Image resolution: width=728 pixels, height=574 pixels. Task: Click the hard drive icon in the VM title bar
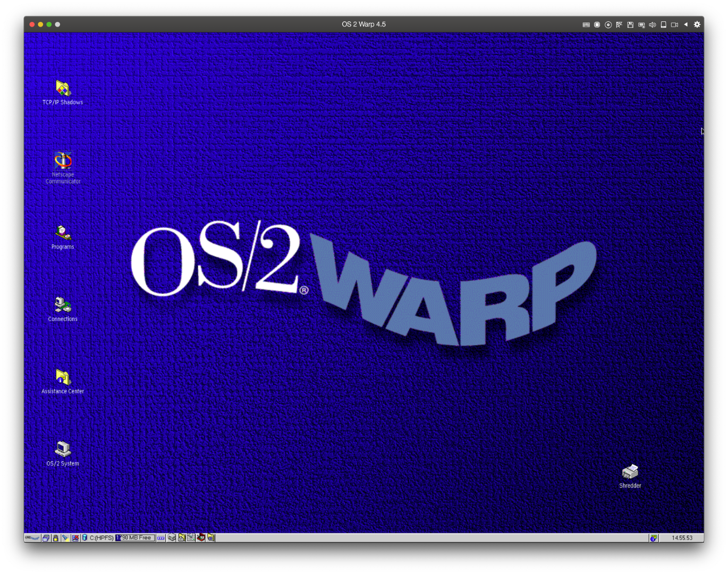(x=664, y=24)
